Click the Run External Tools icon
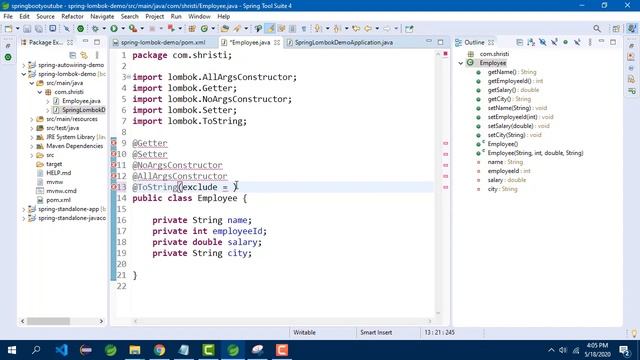 133,29
